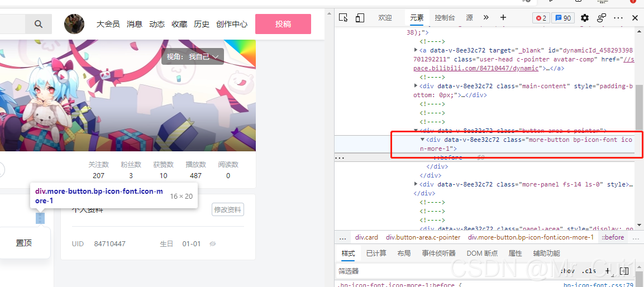
Task: Open the 辅助功能 tab
Action: pos(546,253)
